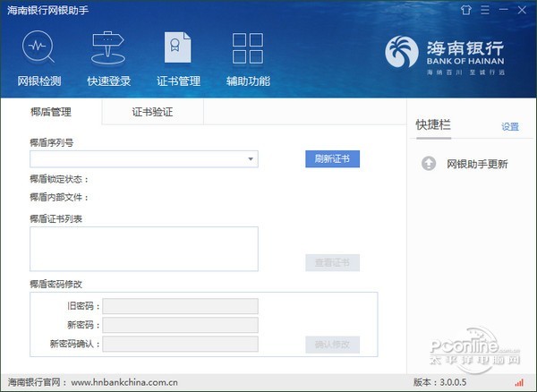Click the 确认修改 button
Image resolution: width=537 pixels, height=392 pixels.
[x=332, y=345]
